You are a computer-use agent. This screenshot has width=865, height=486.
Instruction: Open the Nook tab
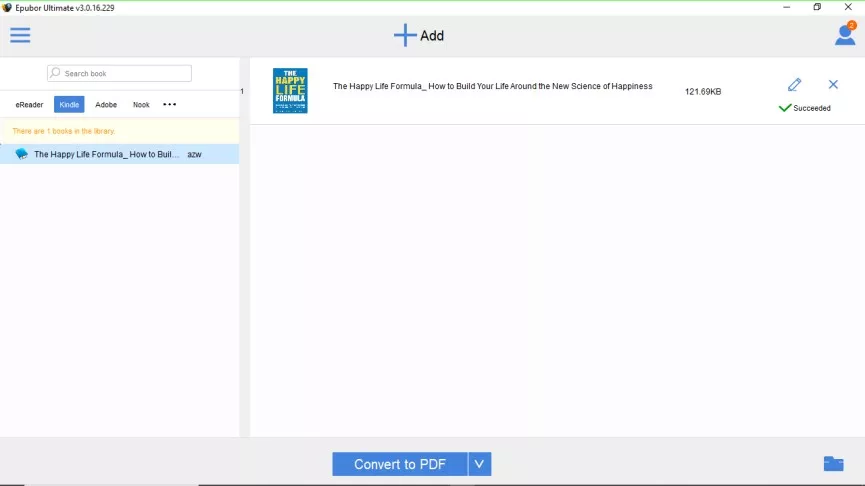141,104
